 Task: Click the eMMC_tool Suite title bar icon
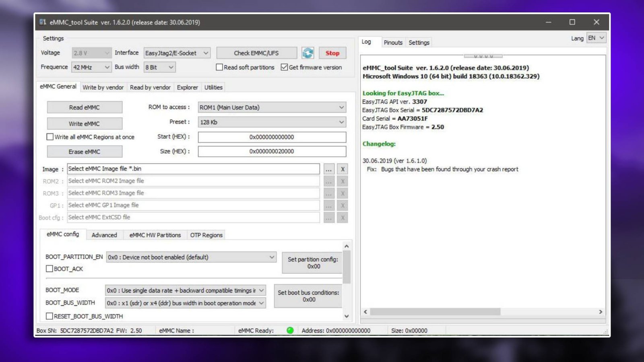tap(43, 23)
